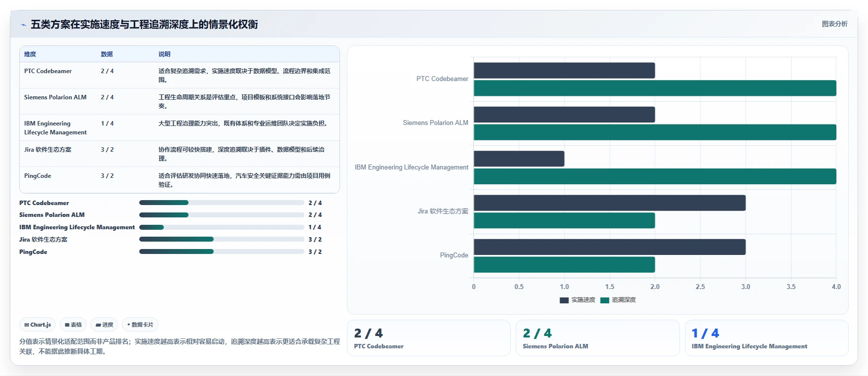
Task: Click the Jira 软件生态方案 progress bar
Action: click(x=222, y=239)
